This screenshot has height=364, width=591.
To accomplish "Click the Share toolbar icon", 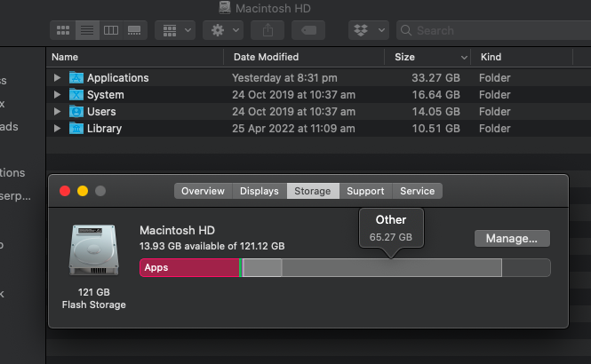I will pyautogui.click(x=268, y=30).
